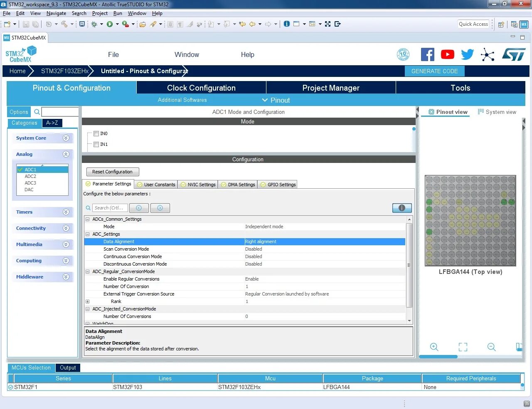Select the A->Z sorting tab

point(52,123)
